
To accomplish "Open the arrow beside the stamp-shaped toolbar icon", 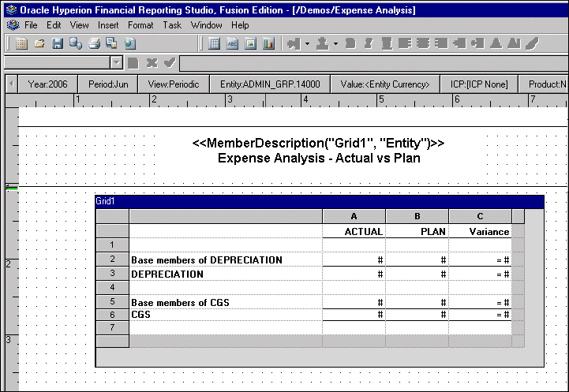I will pyautogui.click(x=335, y=44).
